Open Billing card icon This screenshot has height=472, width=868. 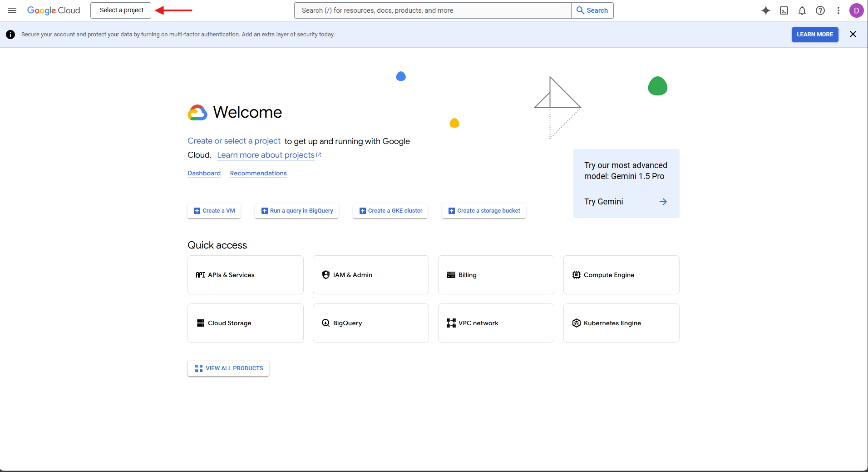(x=451, y=275)
